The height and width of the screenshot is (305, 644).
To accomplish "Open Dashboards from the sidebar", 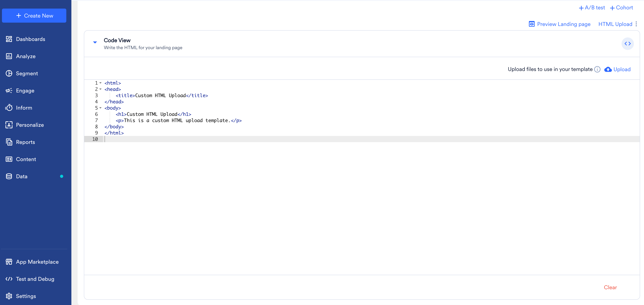I will pos(30,39).
